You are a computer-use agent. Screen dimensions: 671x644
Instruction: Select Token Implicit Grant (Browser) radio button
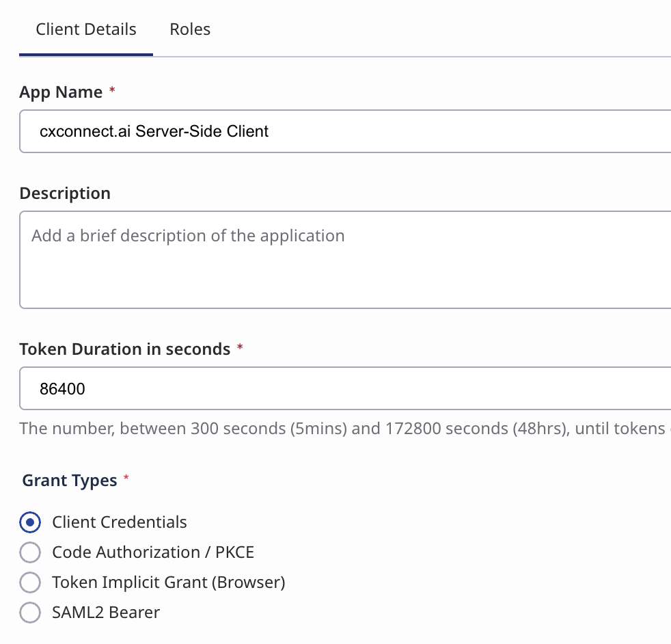30,582
